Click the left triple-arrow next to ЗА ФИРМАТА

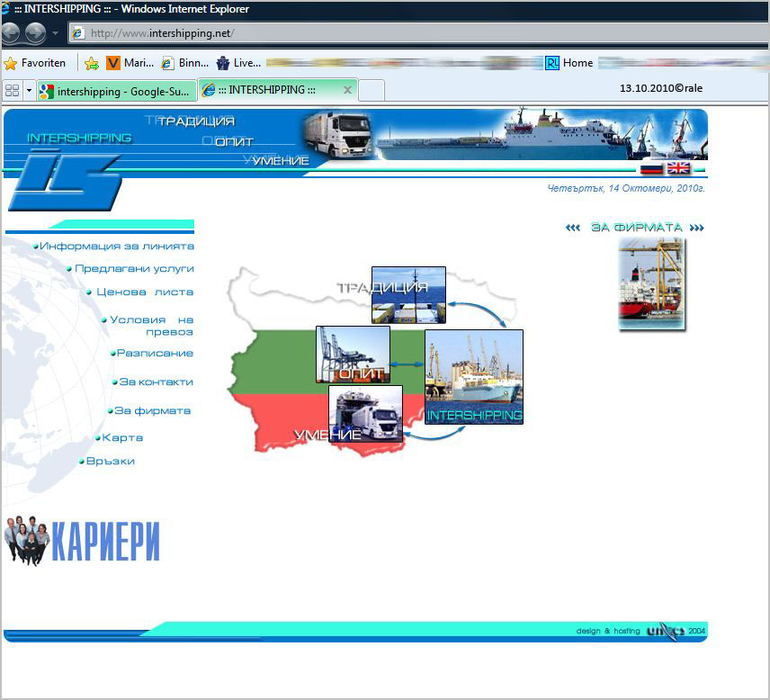click(x=573, y=228)
